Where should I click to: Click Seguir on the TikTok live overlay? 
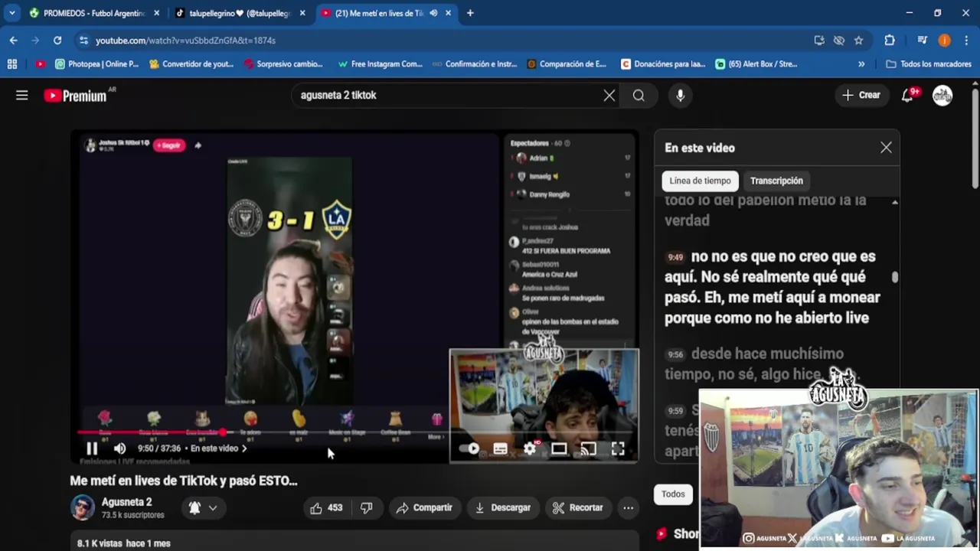pos(169,145)
